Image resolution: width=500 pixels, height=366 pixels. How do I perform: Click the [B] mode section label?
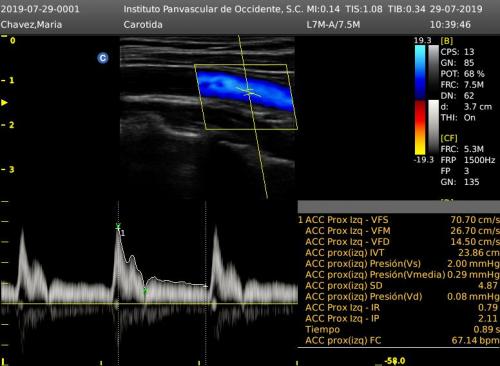coord(447,41)
